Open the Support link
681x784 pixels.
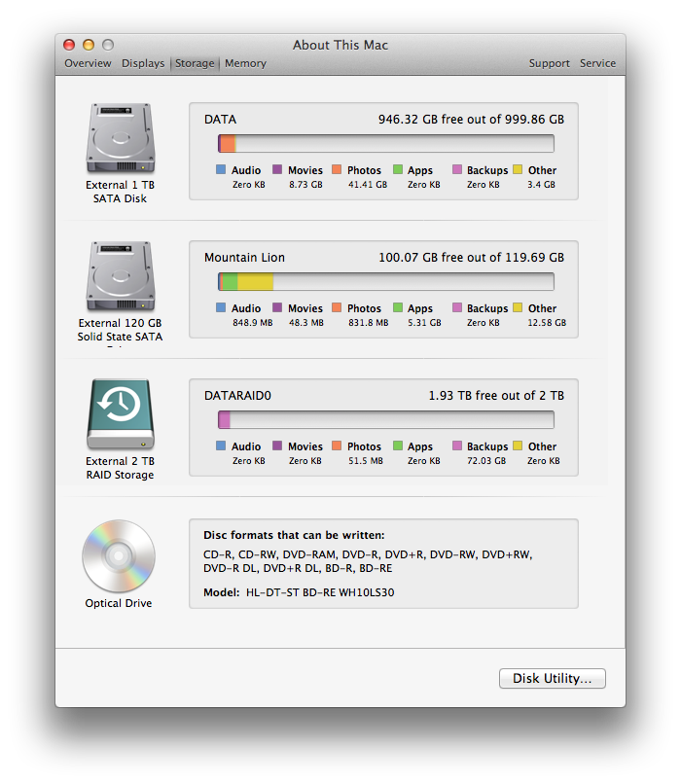(549, 63)
